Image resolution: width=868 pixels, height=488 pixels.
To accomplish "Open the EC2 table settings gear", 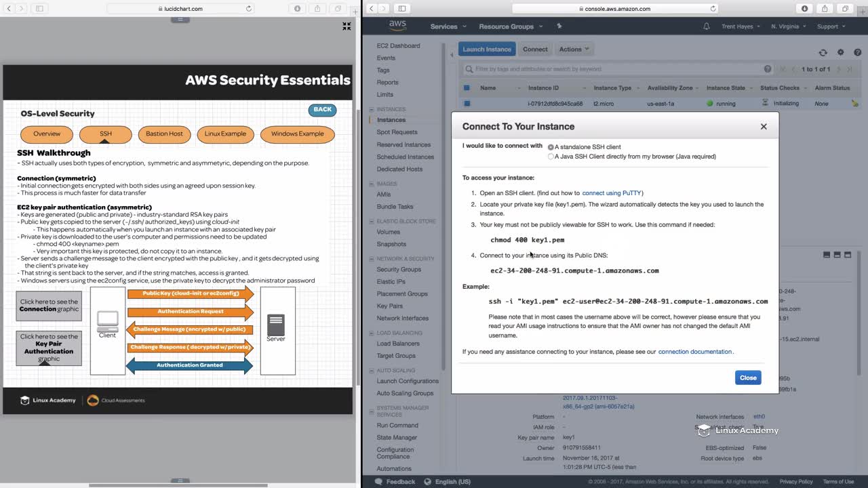I will 840,52.
